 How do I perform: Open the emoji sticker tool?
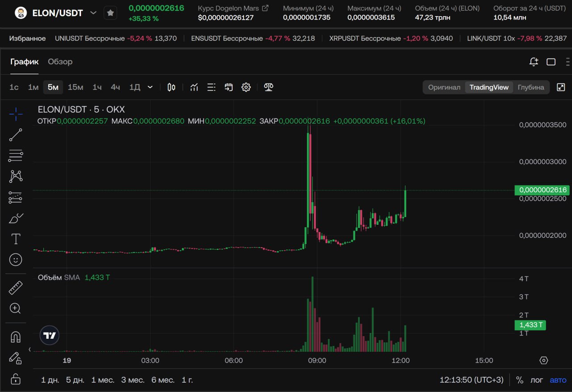coord(16,260)
